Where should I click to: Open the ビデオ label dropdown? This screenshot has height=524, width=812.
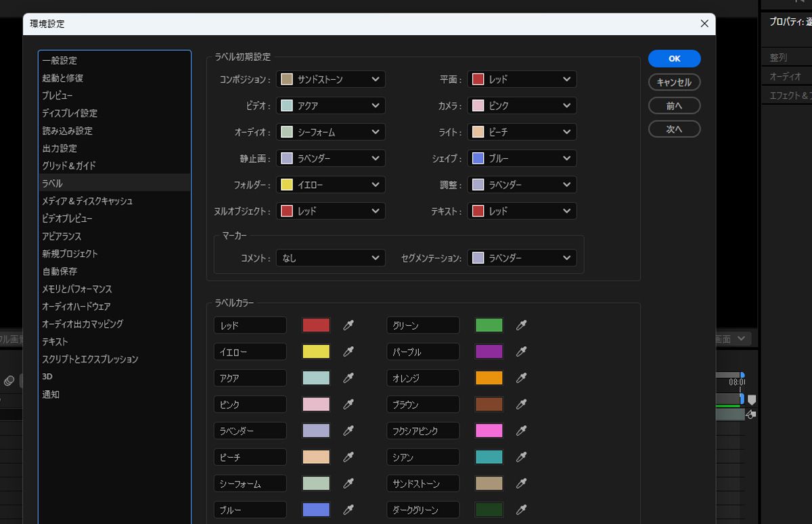331,105
